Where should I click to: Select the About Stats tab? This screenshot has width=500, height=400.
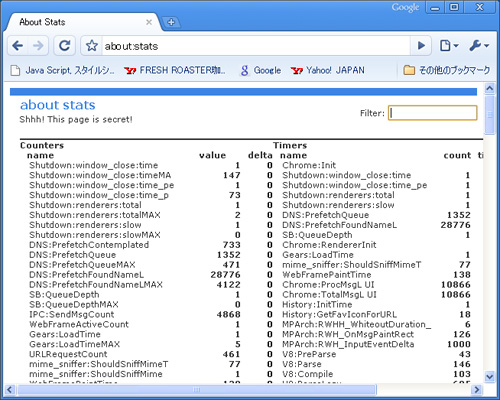click(83, 22)
